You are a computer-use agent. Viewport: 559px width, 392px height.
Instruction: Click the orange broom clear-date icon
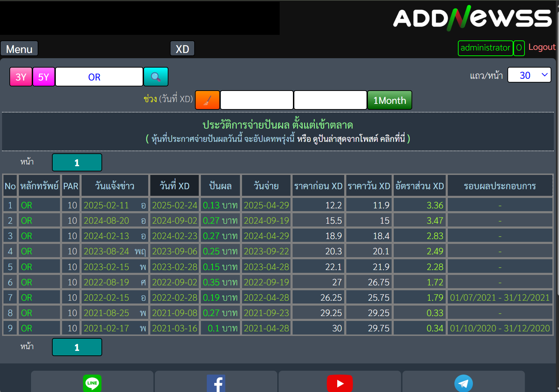207,100
